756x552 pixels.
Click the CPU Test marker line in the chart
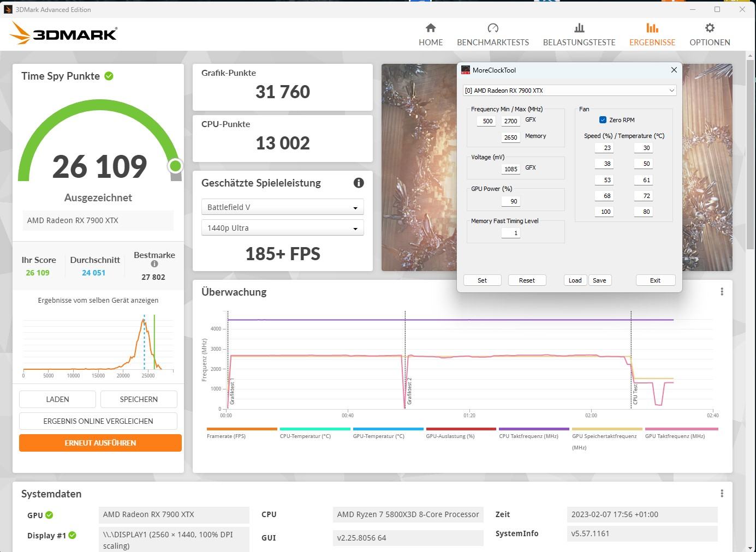[x=631, y=360]
